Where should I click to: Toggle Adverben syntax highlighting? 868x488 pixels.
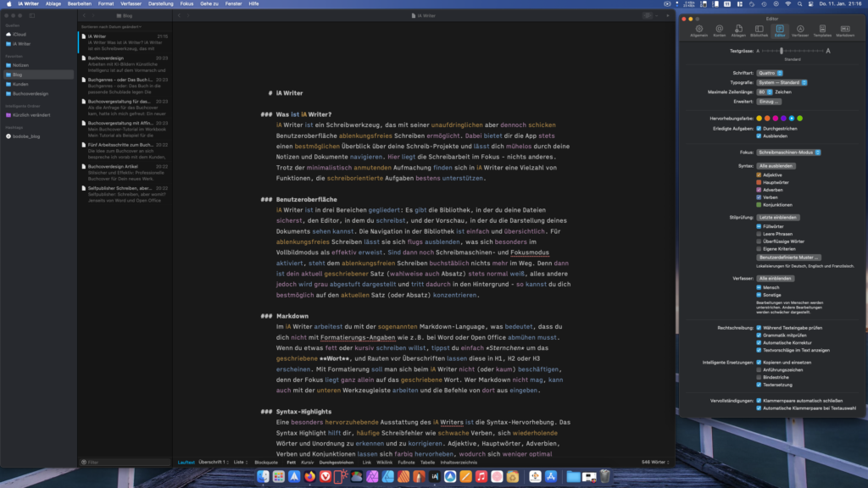pos(759,190)
